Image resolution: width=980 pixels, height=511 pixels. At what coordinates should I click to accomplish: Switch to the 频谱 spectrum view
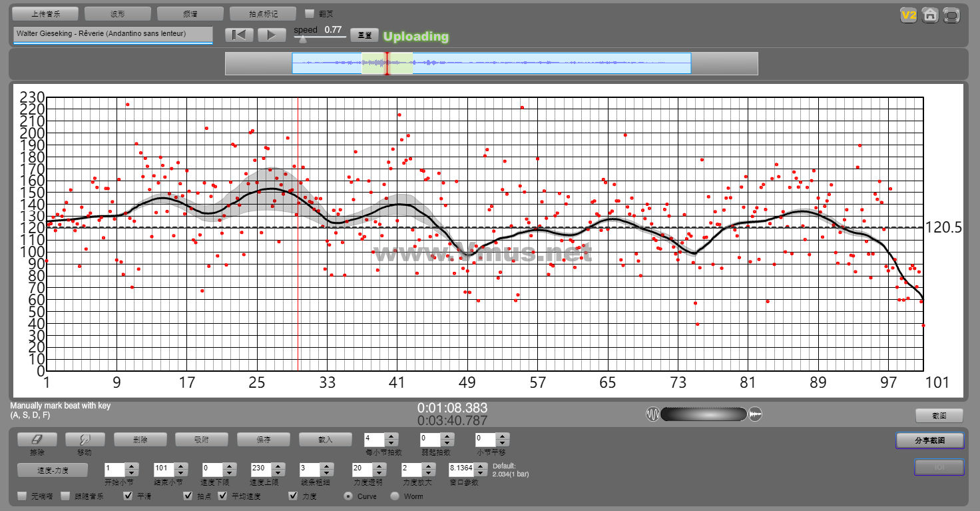click(x=190, y=13)
